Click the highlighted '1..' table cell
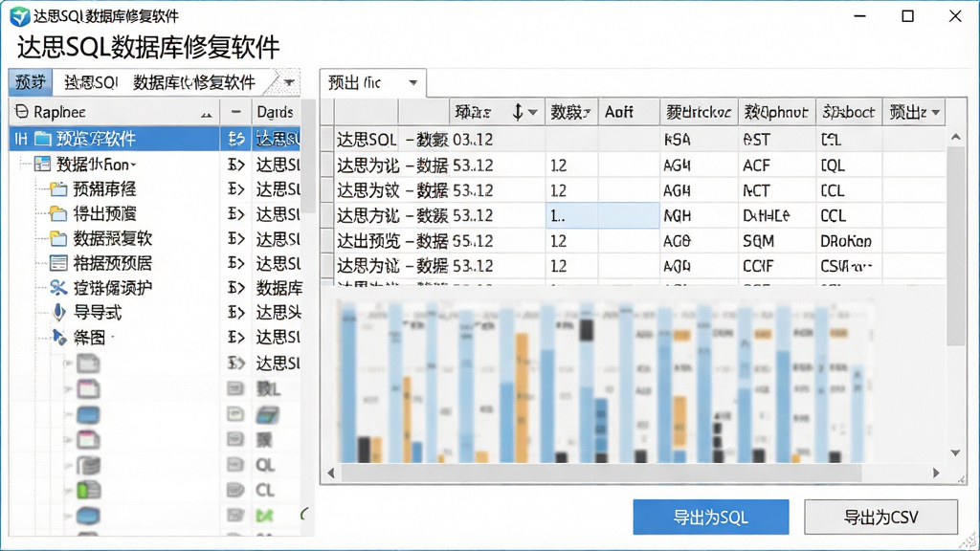This screenshot has height=551, width=980. pos(572,215)
